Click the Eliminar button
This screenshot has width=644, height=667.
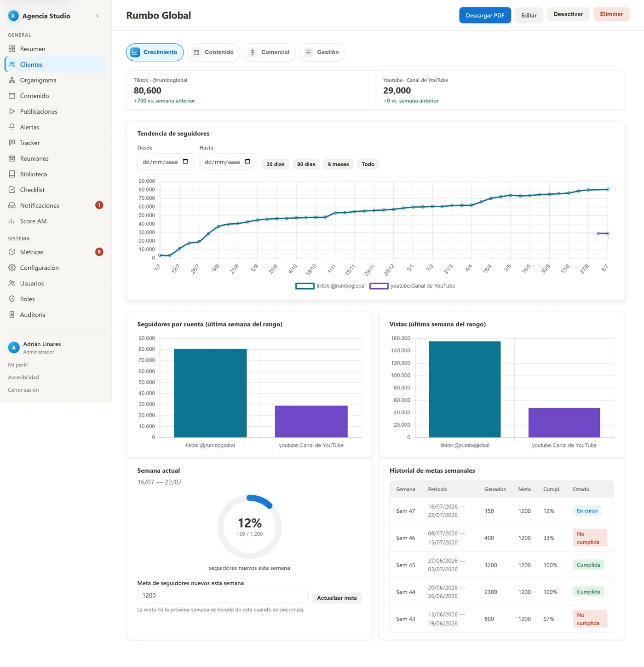pos(611,14)
